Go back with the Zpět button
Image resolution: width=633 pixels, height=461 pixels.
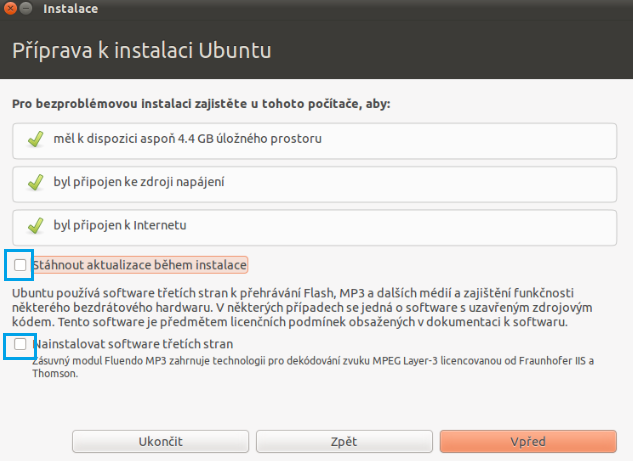(x=344, y=441)
